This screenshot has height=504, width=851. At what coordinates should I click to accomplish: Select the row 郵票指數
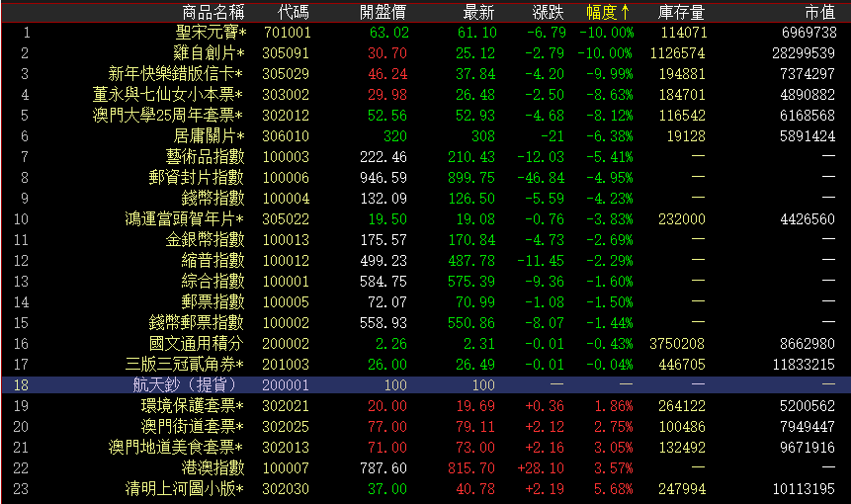click(425, 302)
